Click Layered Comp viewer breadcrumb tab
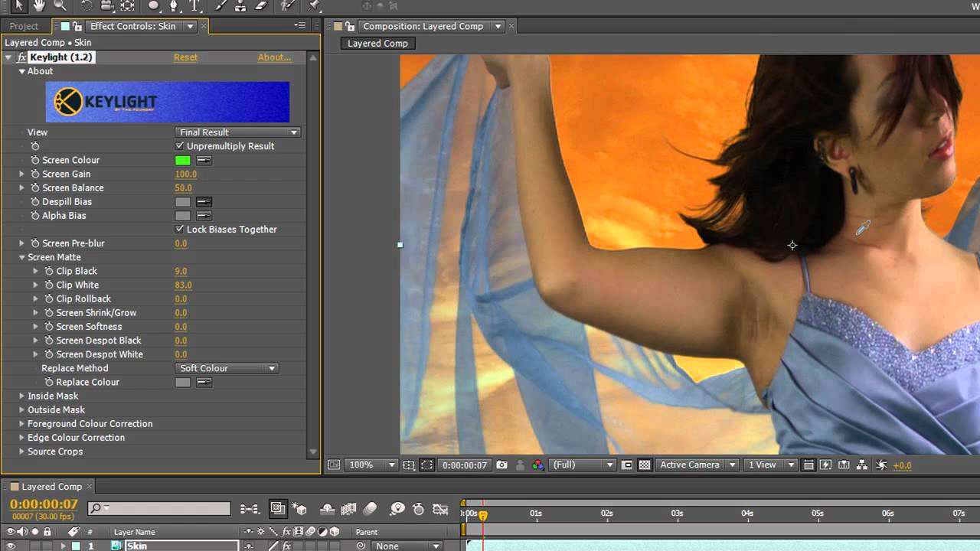Image resolution: width=980 pixels, height=551 pixels. tap(377, 44)
